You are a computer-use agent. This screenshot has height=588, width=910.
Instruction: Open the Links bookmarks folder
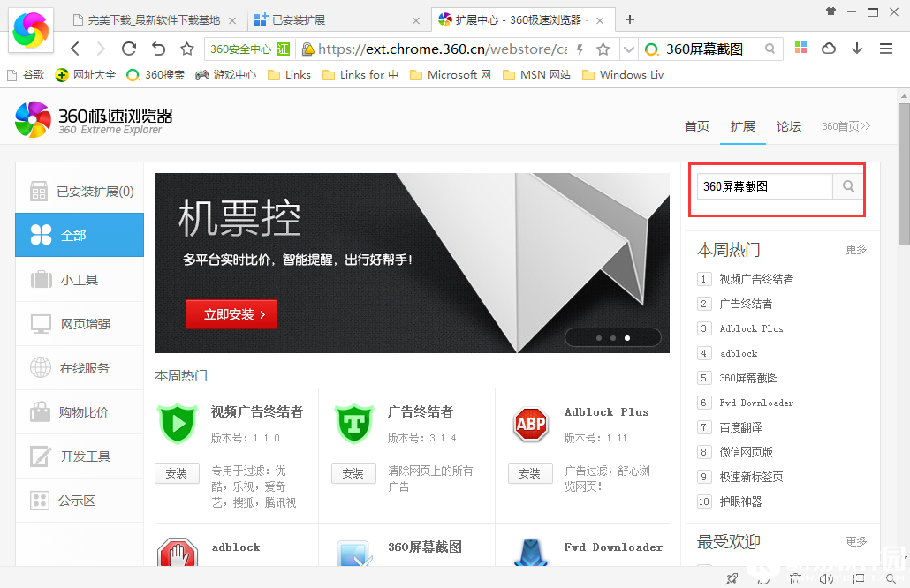289,75
